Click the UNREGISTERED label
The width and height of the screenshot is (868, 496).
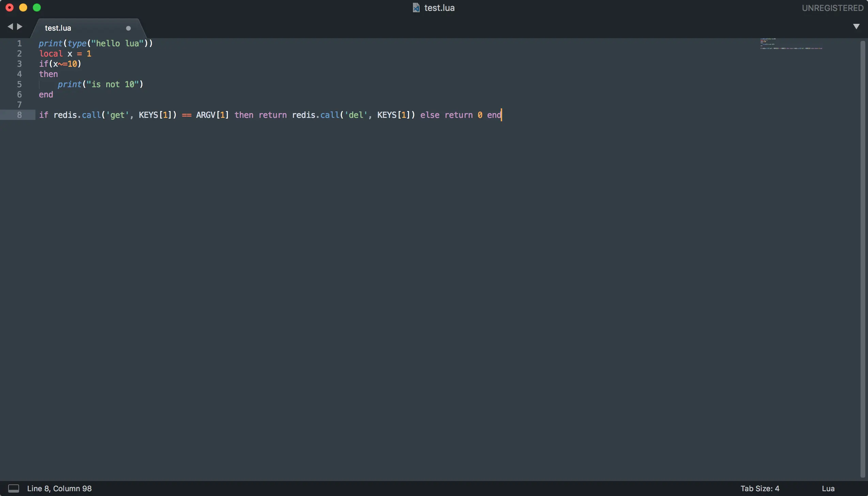832,8
